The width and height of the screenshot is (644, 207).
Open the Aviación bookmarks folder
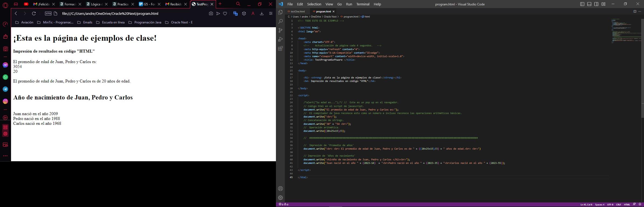pyautogui.click(x=24, y=22)
